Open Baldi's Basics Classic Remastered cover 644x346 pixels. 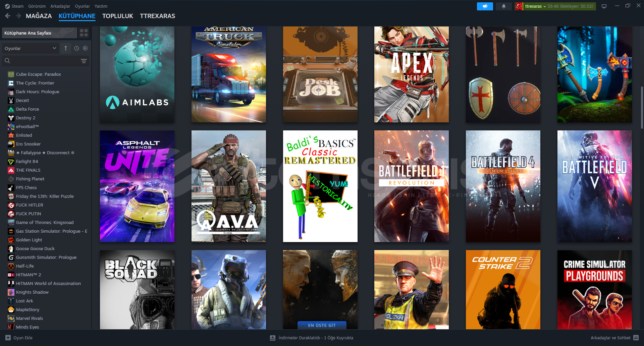tap(320, 186)
